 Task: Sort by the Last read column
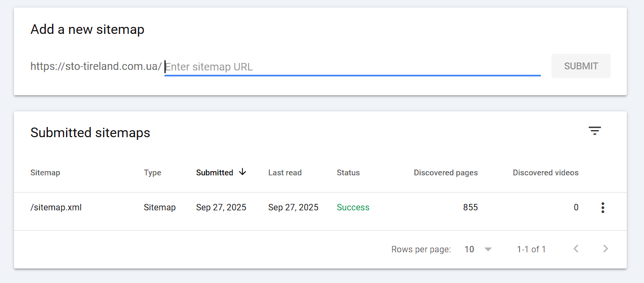click(x=285, y=173)
